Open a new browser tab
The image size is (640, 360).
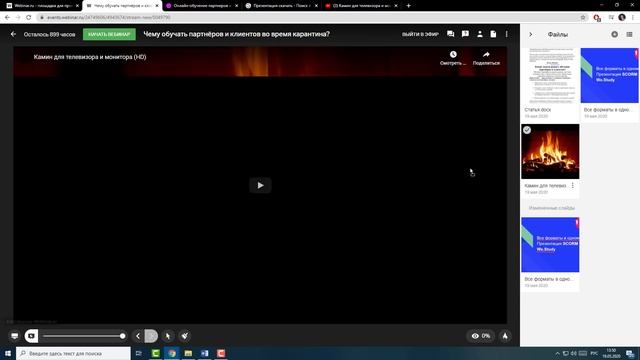tap(409, 6)
